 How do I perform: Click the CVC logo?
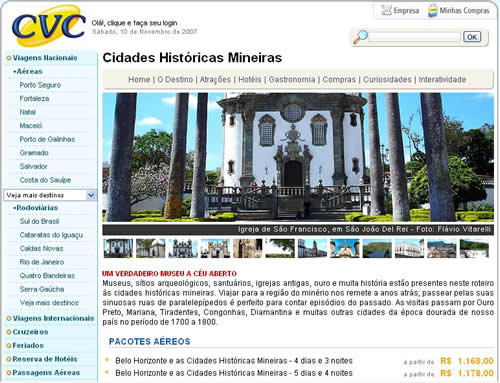point(49,26)
